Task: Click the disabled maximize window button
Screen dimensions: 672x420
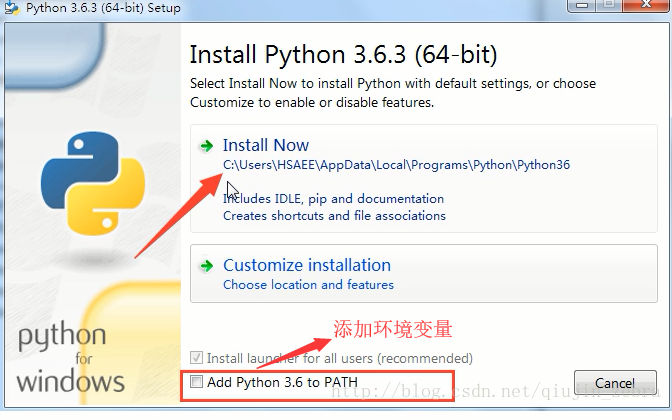Action: tap(609, 5)
